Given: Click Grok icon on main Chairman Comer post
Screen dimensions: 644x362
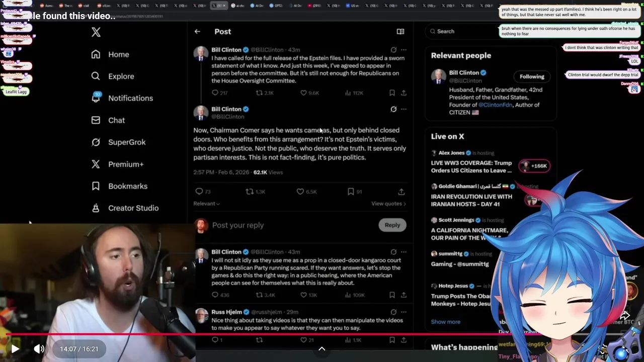Looking at the screenshot, I should 393,109.
